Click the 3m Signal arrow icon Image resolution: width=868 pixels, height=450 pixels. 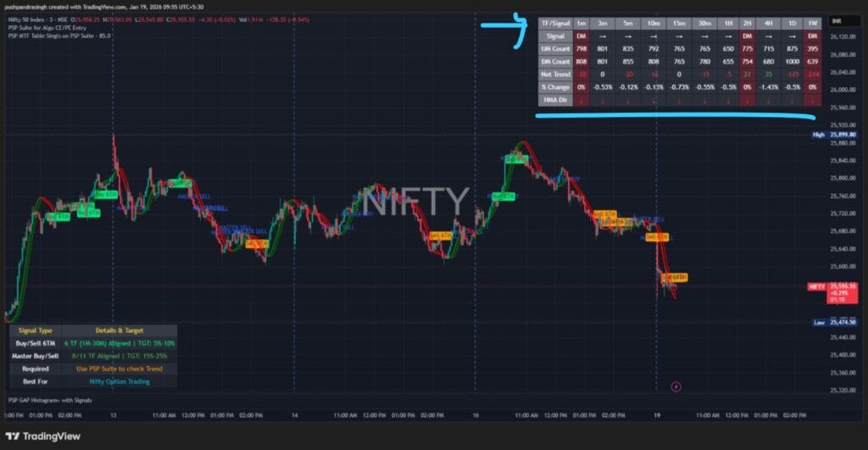[602, 36]
